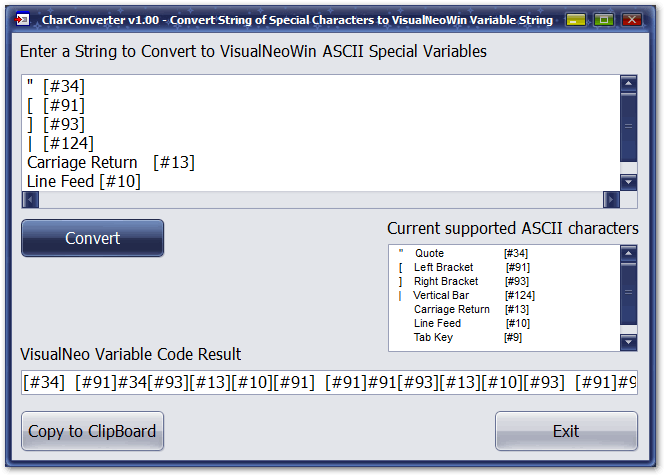
Task: Select the Vertical Bar [#124] list entry
Action: (467, 295)
